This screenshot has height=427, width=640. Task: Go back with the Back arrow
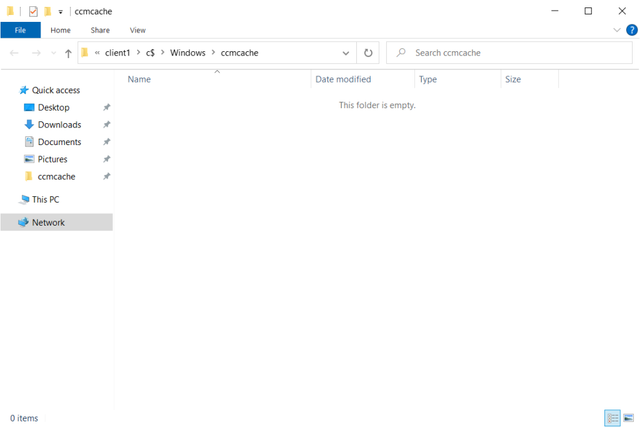[x=14, y=53]
